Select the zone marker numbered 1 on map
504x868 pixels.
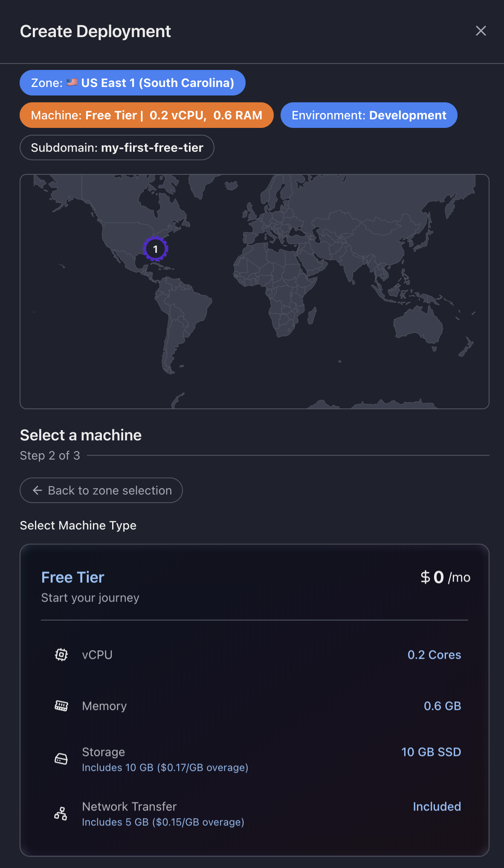coord(156,249)
